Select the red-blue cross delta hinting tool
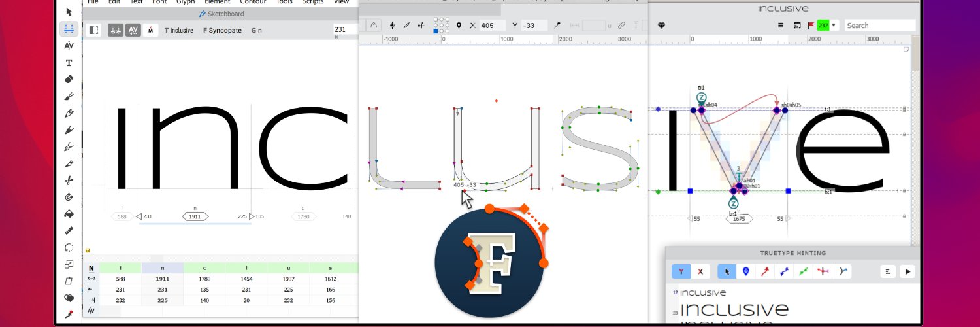 [823, 271]
